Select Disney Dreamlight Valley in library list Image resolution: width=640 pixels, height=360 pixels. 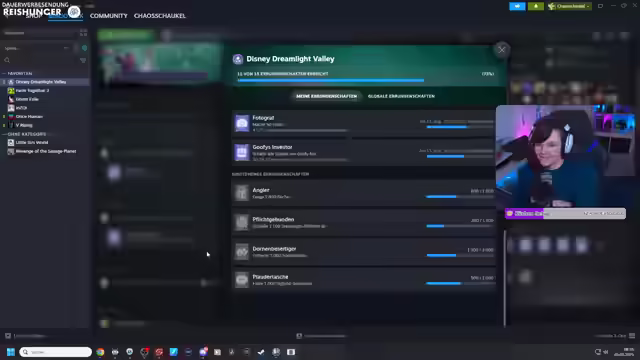45,82
